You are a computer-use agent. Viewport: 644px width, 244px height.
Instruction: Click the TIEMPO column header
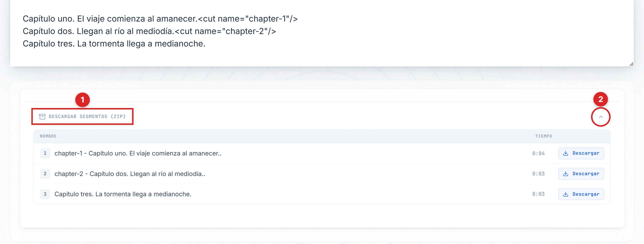pos(543,136)
